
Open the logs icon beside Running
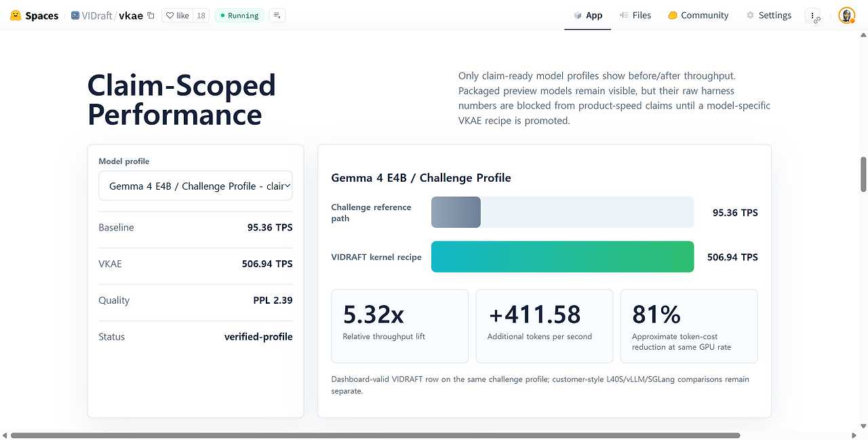(x=277, y=16)
